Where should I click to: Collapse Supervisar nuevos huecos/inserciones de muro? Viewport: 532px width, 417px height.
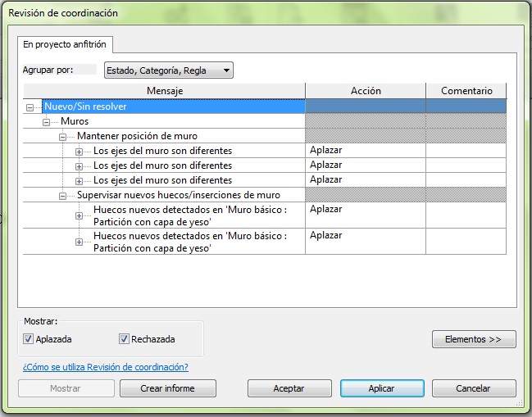(x=63, y=196)
